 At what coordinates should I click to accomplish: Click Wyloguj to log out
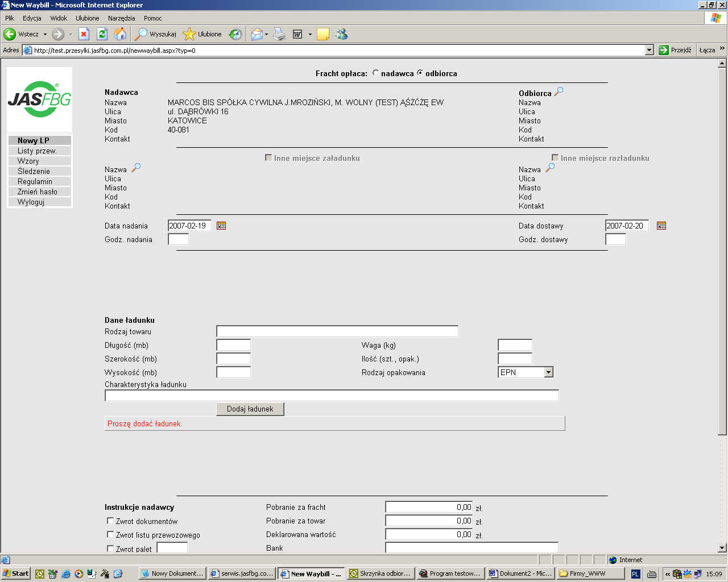point(40,202)
